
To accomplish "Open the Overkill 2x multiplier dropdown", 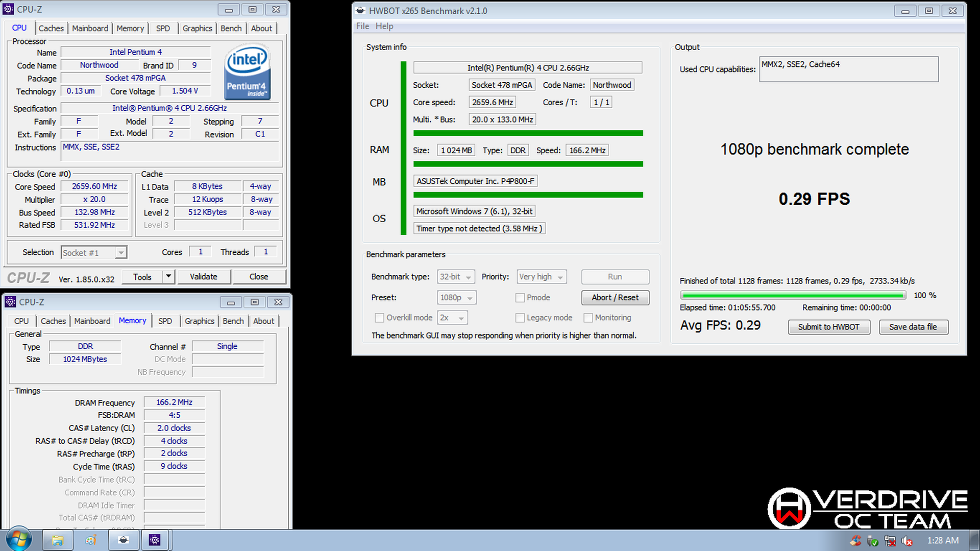I will 452,318.
